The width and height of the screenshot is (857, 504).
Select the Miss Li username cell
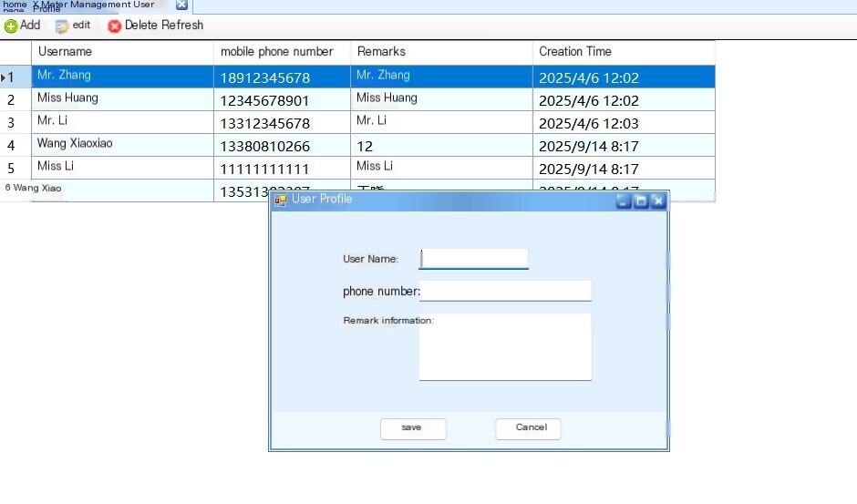click(x=122, y=168)
